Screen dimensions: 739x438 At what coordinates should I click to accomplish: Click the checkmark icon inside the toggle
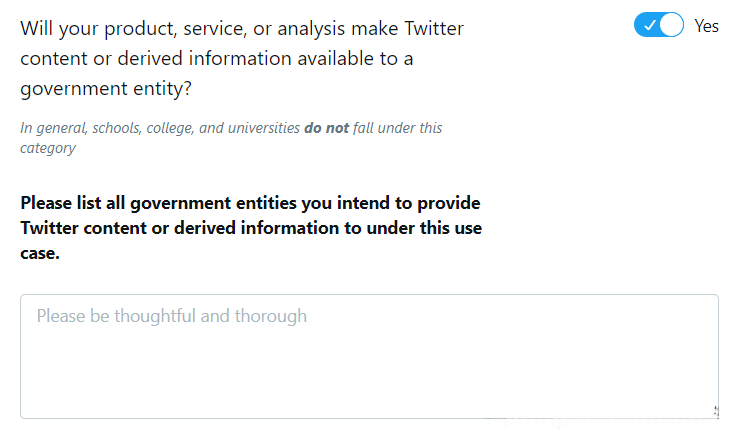click(x=648, y=26)
